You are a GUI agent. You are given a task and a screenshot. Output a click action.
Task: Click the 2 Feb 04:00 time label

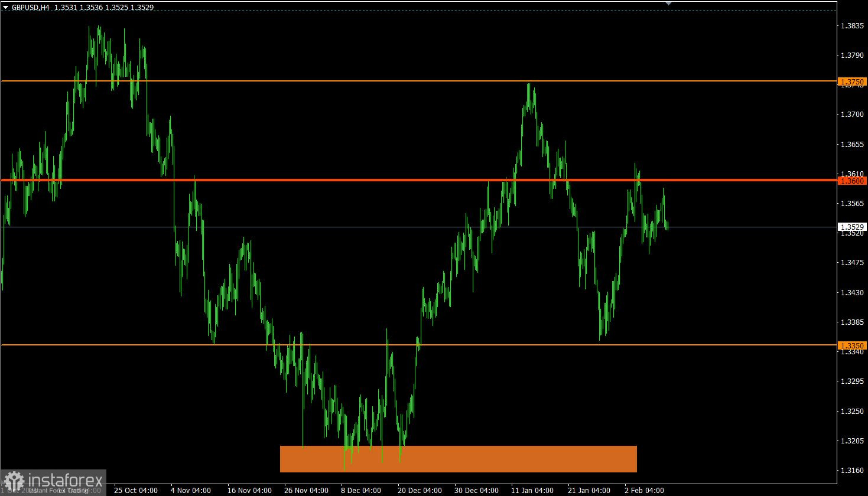click(644, 491)
